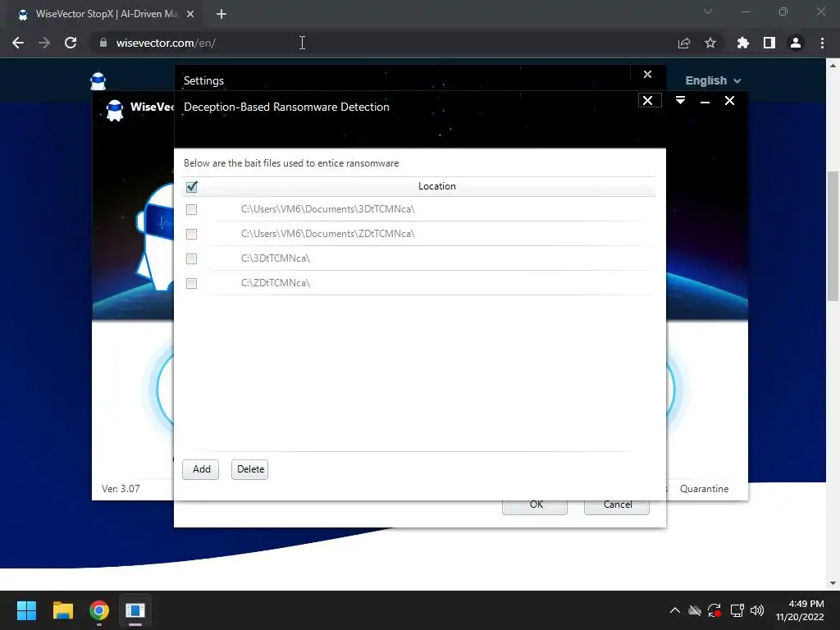Open the WiseVector window dropdown menu arrow
840x630 pixels.
[x=680, y=101]
